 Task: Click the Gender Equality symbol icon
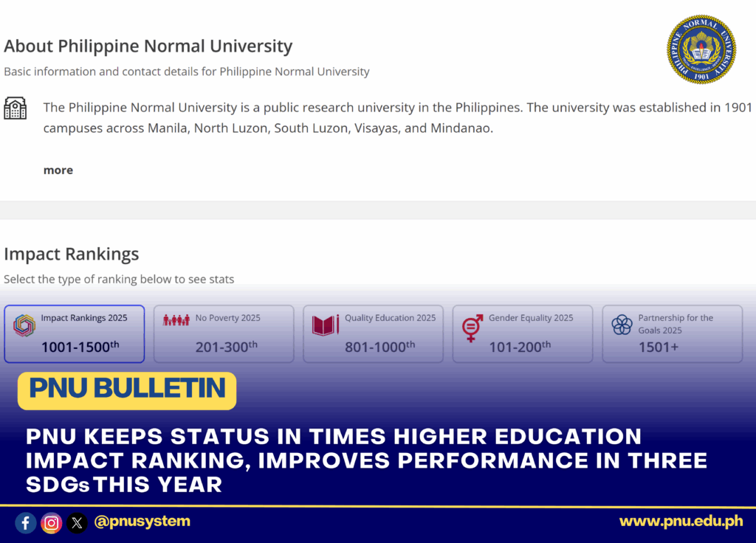tap(472, 328)
